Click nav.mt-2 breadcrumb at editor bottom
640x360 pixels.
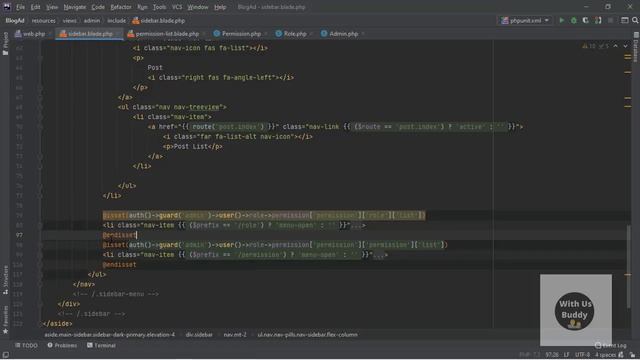[x=235, y=335]
